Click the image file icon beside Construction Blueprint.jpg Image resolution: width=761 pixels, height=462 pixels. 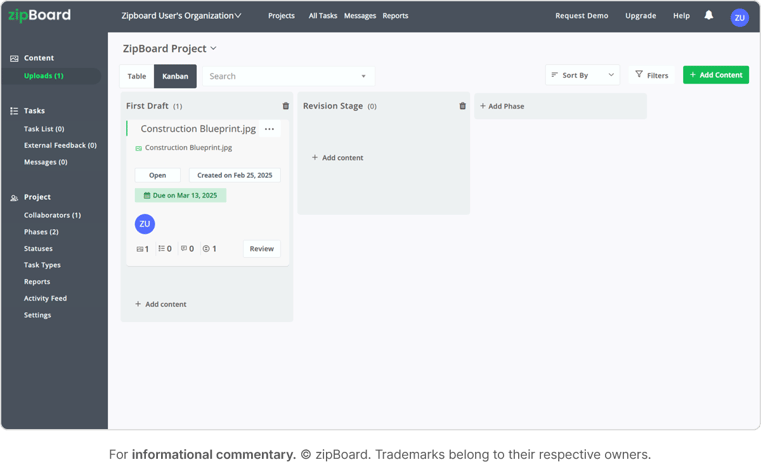(x=138, y=148)
